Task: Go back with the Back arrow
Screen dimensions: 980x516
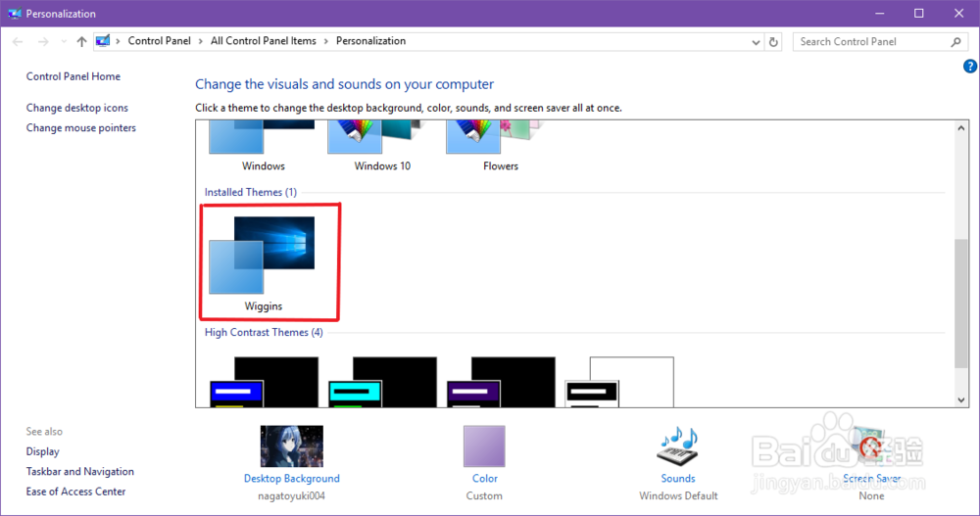Action: click(18, 41)
